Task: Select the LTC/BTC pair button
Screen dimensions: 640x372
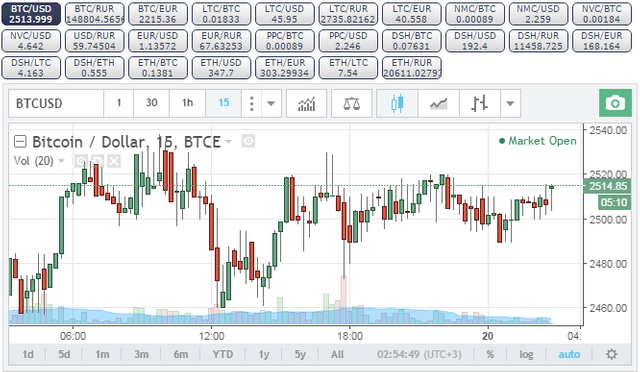Action: (221, 14)
